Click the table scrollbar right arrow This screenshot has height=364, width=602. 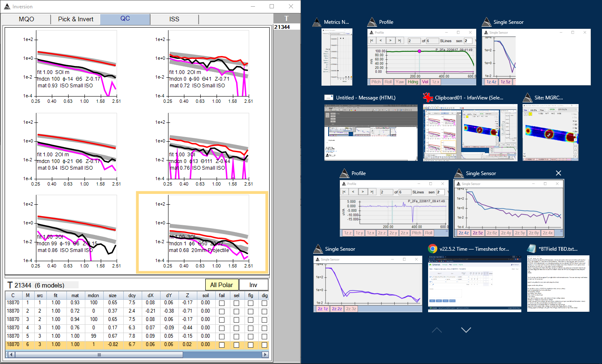265,354
